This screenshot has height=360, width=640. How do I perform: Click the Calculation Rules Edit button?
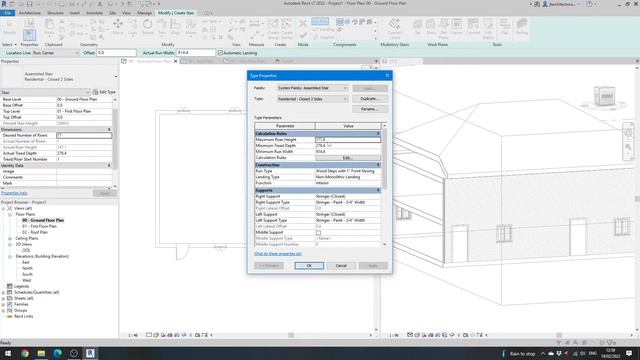click(x=347, y=158)
